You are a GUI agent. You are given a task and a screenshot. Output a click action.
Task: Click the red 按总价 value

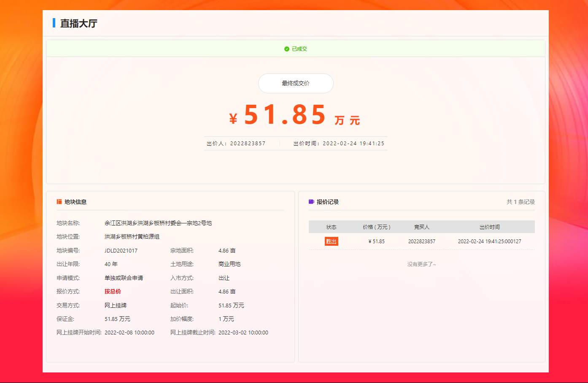(x=113, y=291)
